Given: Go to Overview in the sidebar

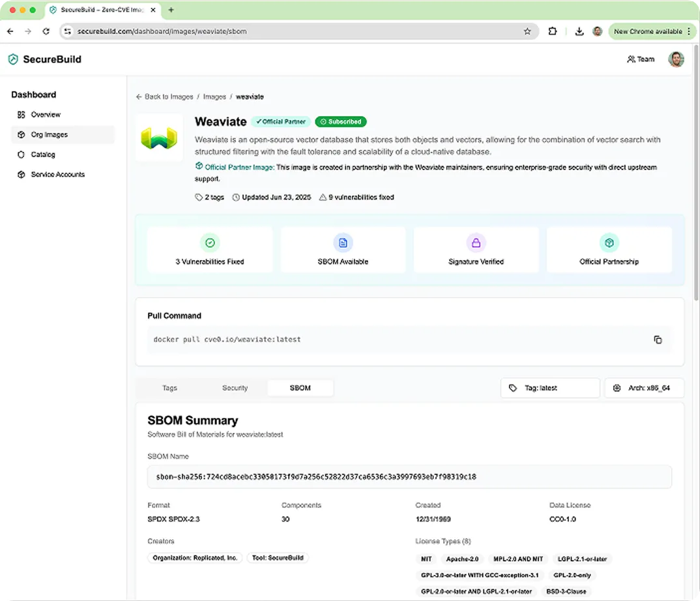Looking at the screenshot, I should point(63,115).
